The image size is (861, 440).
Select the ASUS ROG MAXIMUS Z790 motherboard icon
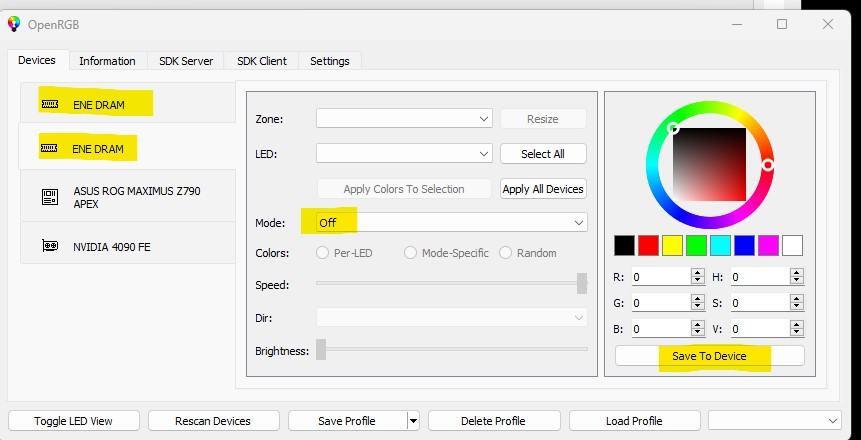point(50,197)
